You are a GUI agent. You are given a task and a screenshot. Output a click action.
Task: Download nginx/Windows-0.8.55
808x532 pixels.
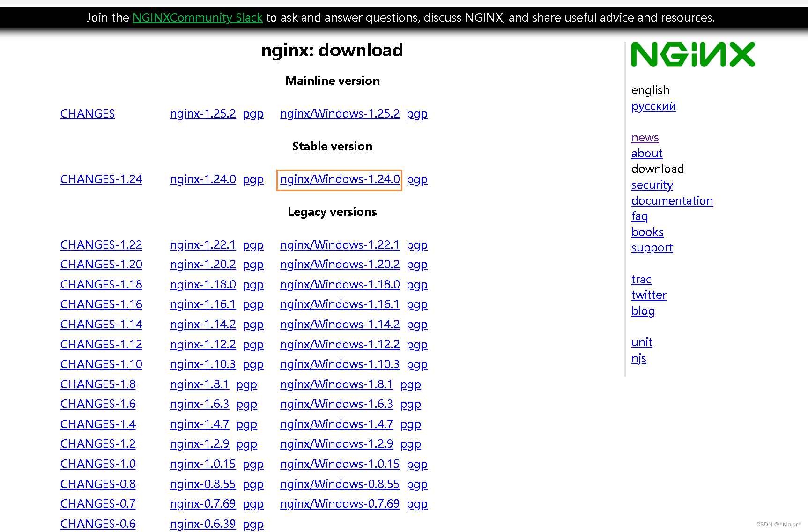pos(340,484)
